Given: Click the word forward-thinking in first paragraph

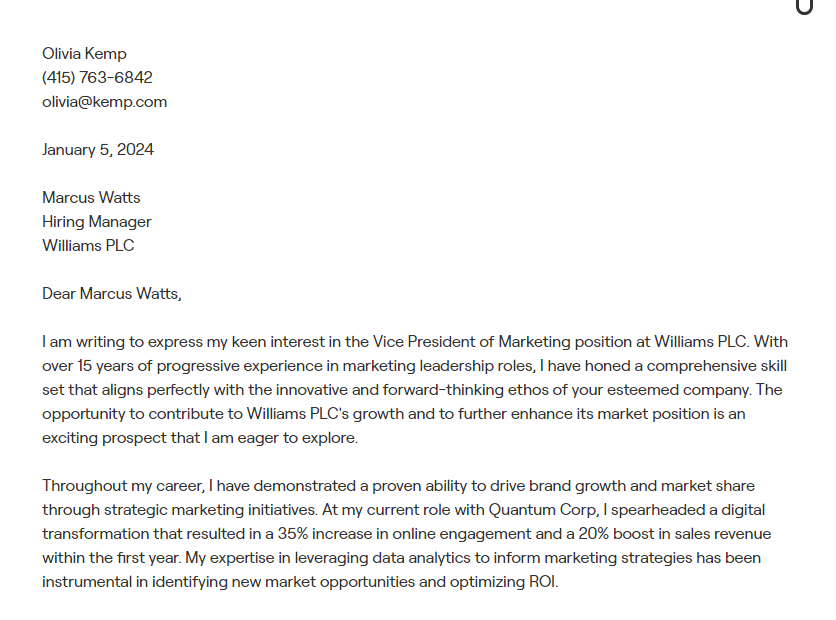Looking at the screenshot, I should click(x=443, y=390).
